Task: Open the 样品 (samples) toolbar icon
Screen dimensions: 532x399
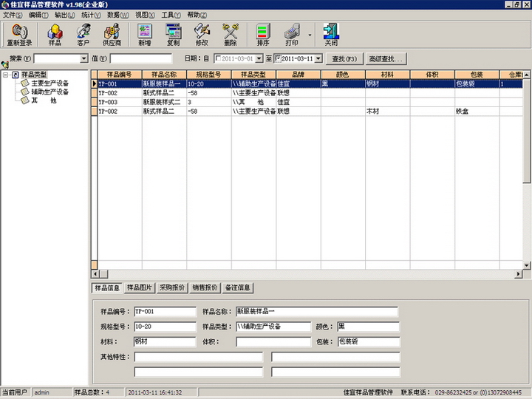Action: click(55, 34)
